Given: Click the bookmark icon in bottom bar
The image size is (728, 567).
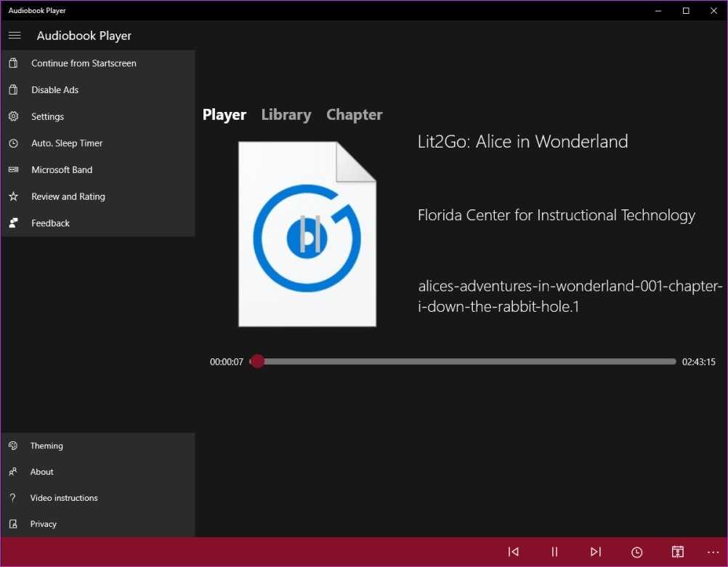Looking at the screenshot, I should [x=677, y=552].
